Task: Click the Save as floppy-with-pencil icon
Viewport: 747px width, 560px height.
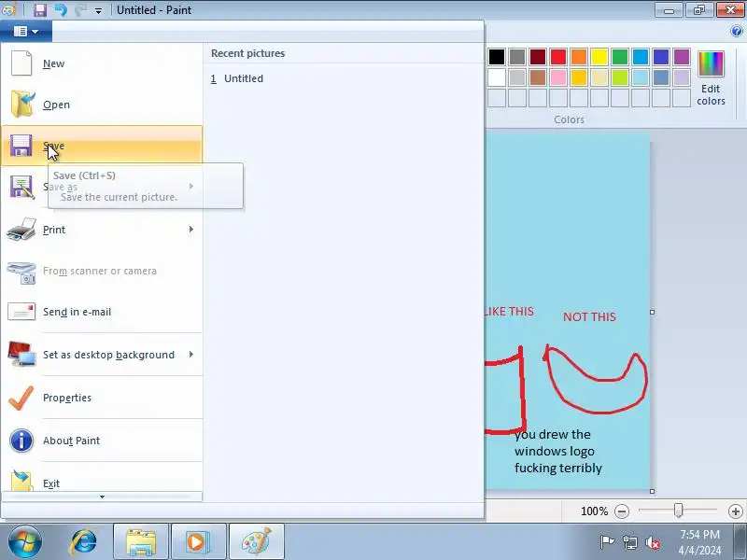Action: (21, 187)
